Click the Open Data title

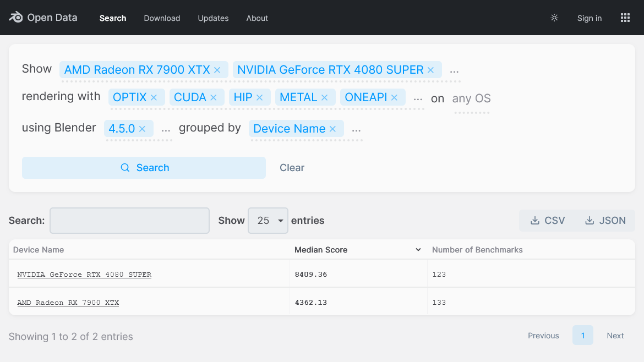(52, 18)
